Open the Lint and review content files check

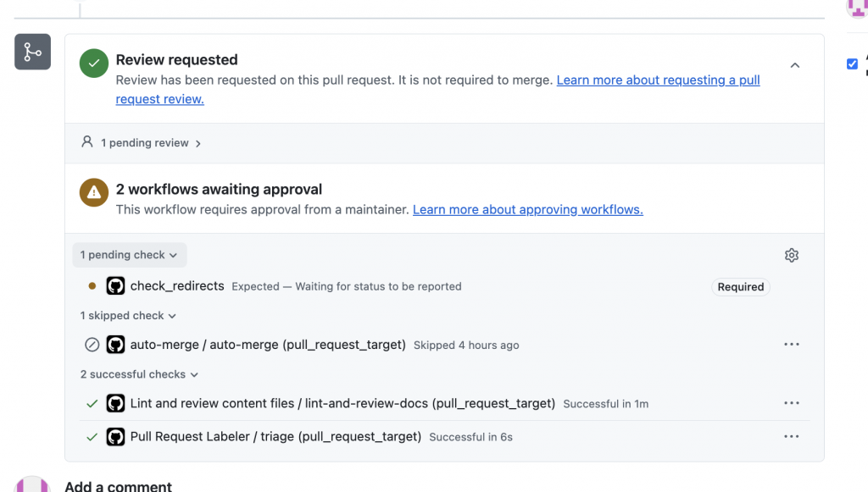(342, 404)
